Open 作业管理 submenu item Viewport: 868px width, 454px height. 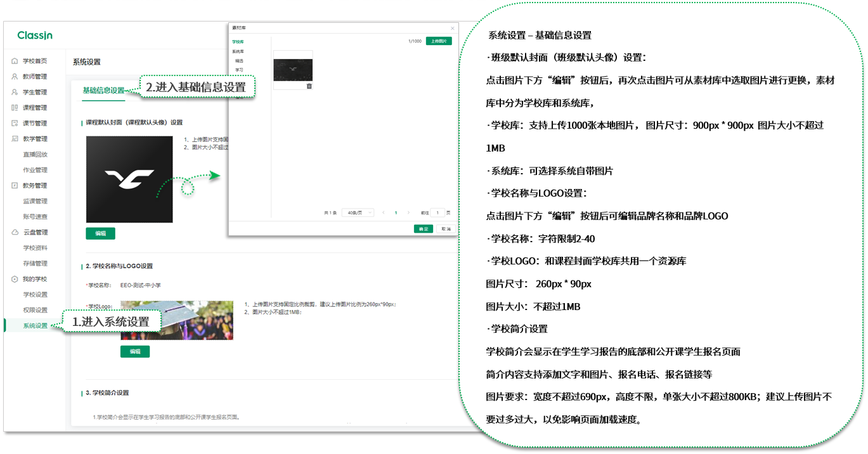(x=36, y=170)
